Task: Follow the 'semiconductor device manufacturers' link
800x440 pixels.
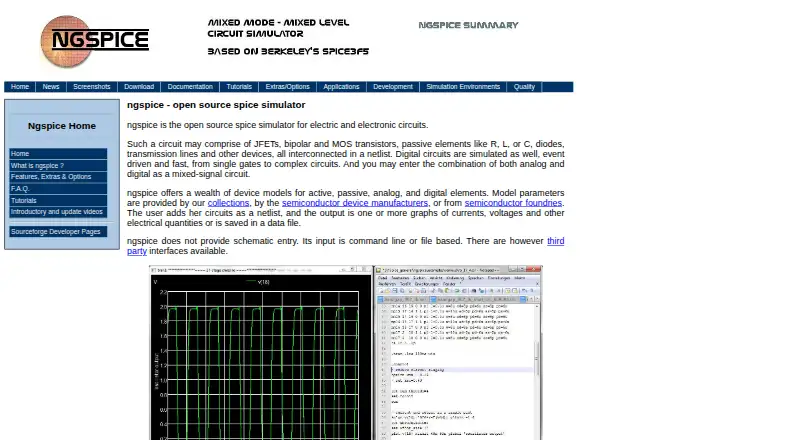Action: pos(355,203)
